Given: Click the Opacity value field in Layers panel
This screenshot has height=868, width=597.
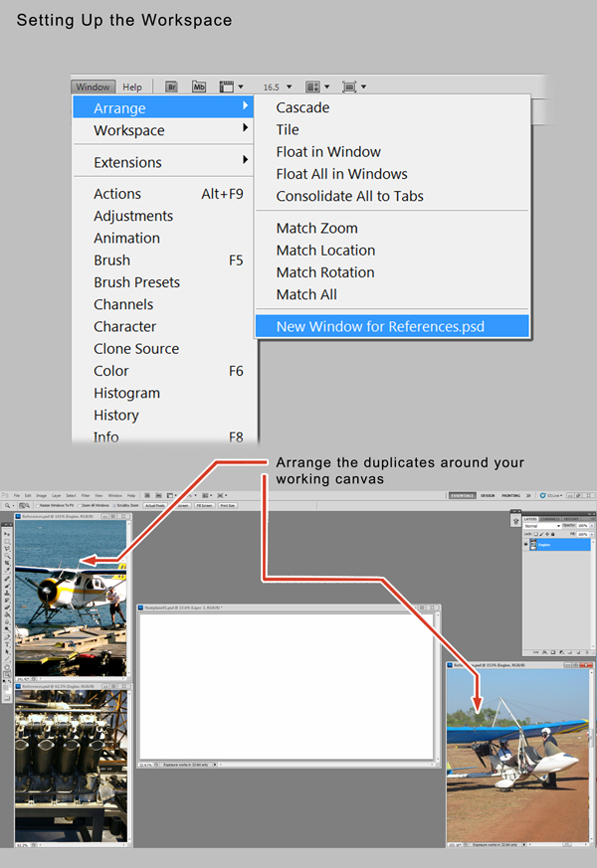Looking at the screenshot, I should coord(583,526).
